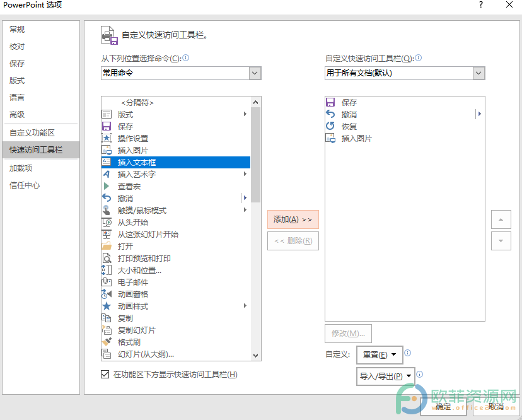Click the 格式刷 format painter icon
Image resolution: width=522 pixels, height=420 pixels.
[x=107, y=342]
